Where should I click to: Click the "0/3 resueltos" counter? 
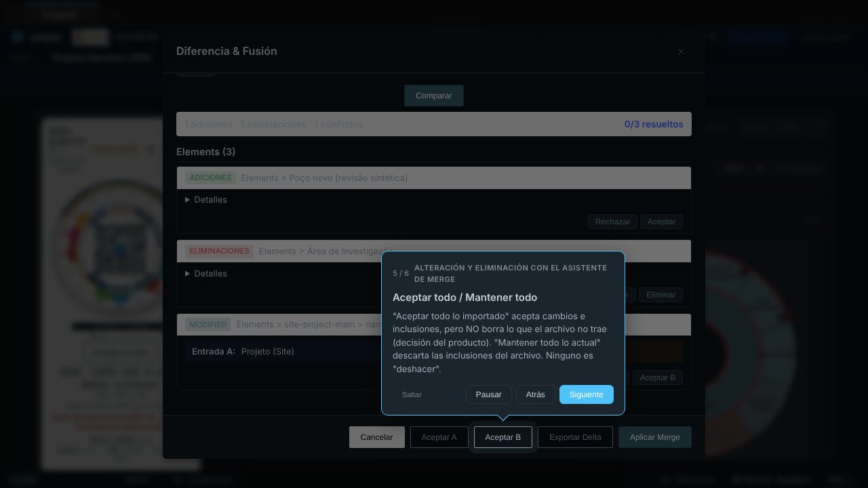[x=654, y=124]
